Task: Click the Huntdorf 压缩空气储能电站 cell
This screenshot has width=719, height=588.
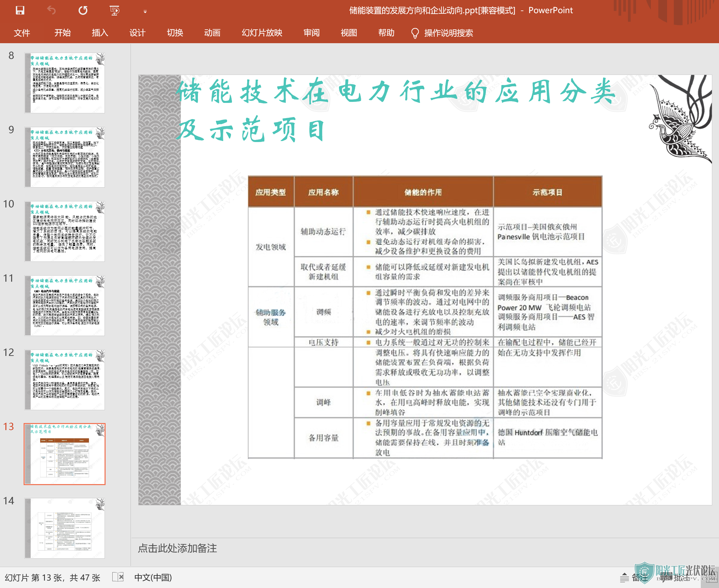Action: click(x=547, y=437)
